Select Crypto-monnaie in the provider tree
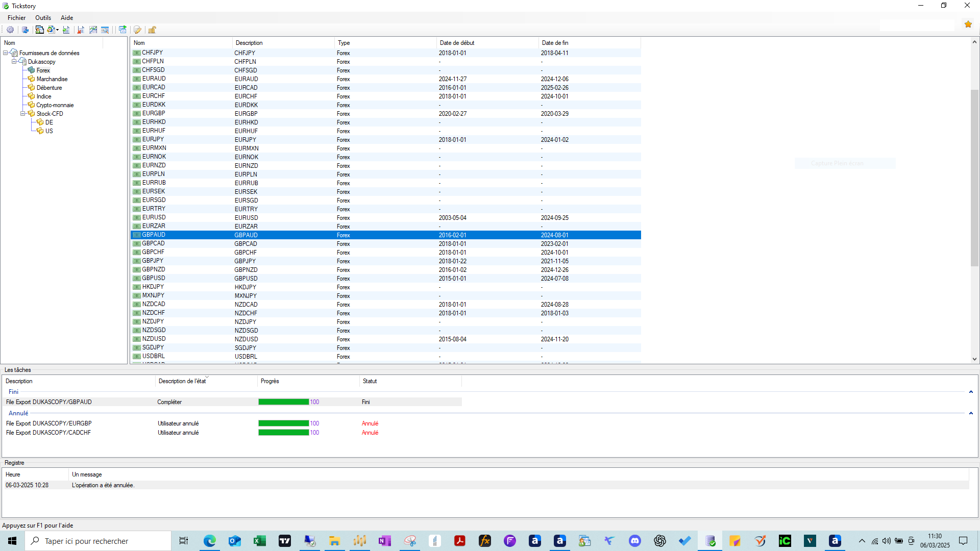This screenshot has height=551, width=980. pyautogui.click(x=55, y=105)
